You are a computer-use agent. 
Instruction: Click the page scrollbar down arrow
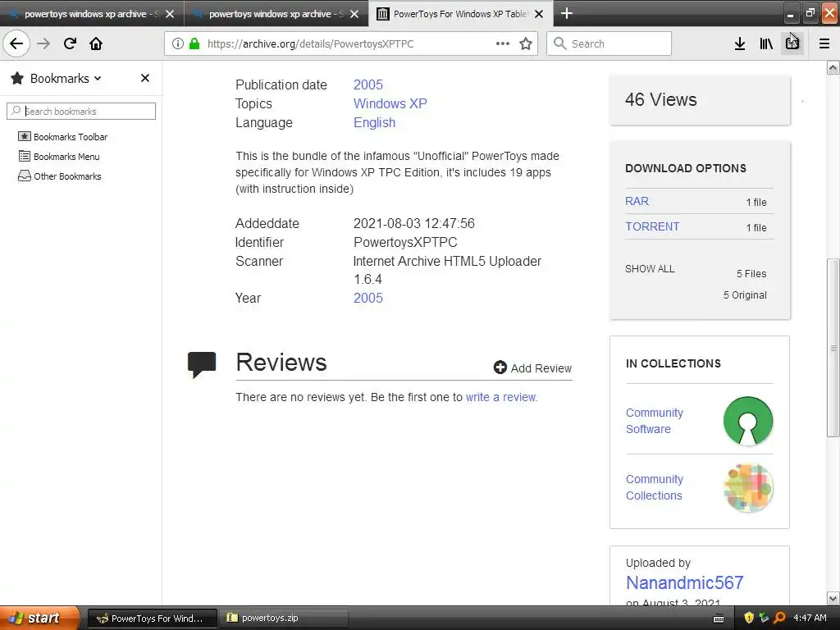tap(833, 598)
